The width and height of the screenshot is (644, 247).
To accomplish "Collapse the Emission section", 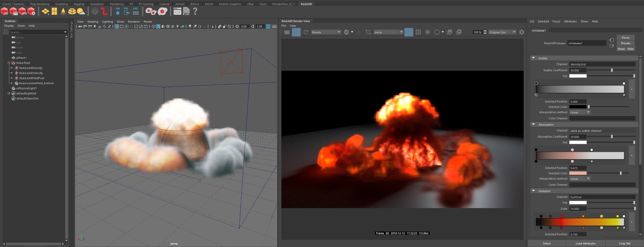I will (x=533, y=191).
